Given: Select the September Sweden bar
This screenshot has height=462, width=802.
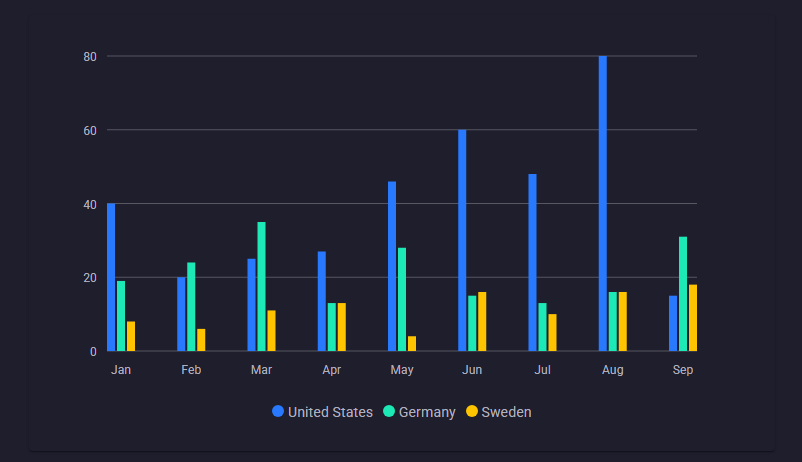Looking at the screenshot, I should 693,318.
